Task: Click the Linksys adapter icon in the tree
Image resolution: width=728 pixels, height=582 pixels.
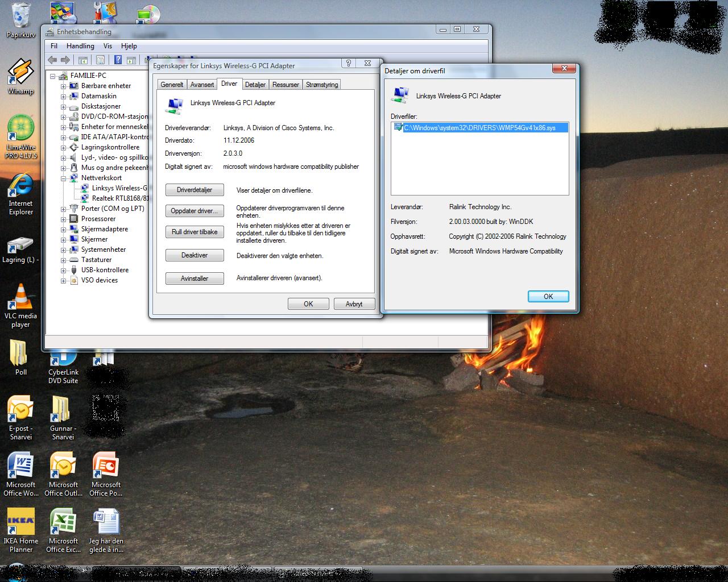Action: pos(85,188)
